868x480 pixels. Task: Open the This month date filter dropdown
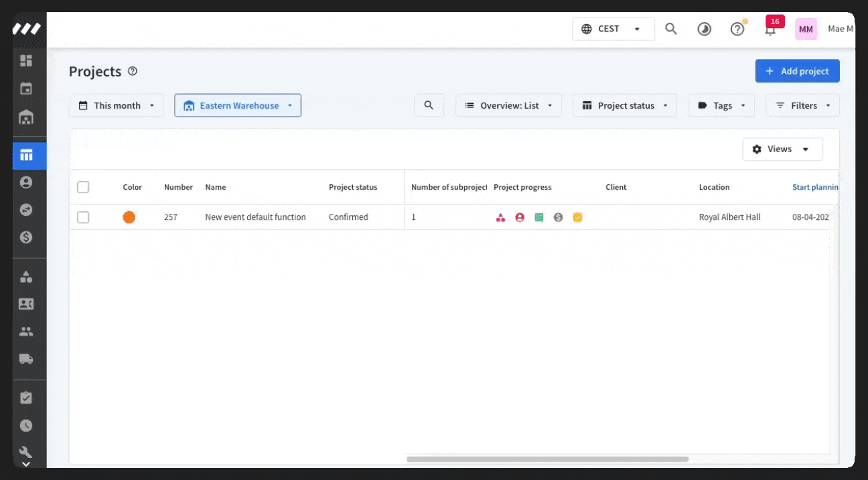coord(116,105)
